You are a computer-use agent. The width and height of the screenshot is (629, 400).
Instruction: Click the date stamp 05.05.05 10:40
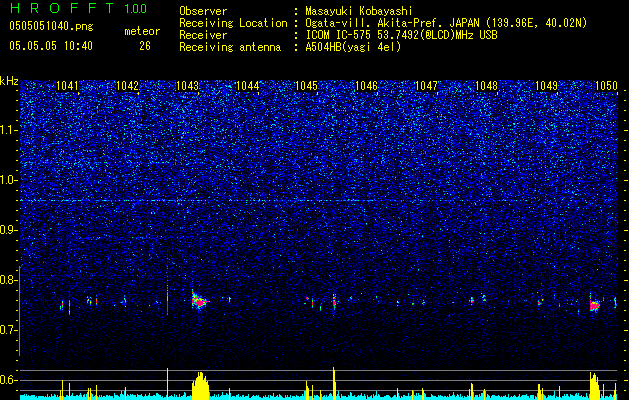tap(51, 46)
